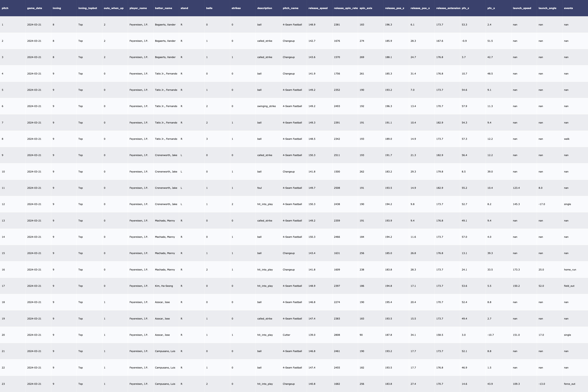Viewport: 588px width, 392px height.
Task: Click the batter_name column header
Action: [x=163, y=8]
